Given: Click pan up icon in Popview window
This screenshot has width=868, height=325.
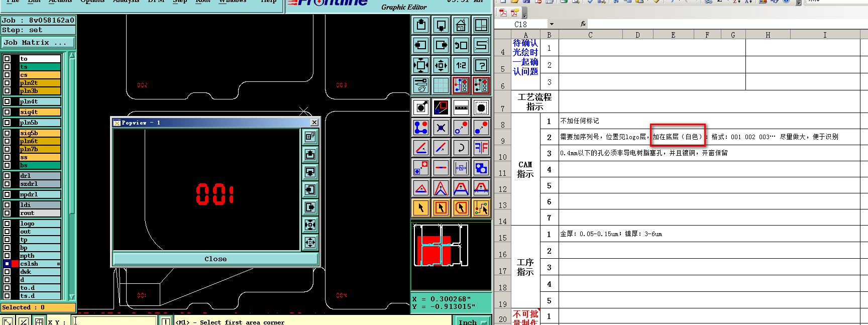Looking at the screenshot, I should point(310,154).
